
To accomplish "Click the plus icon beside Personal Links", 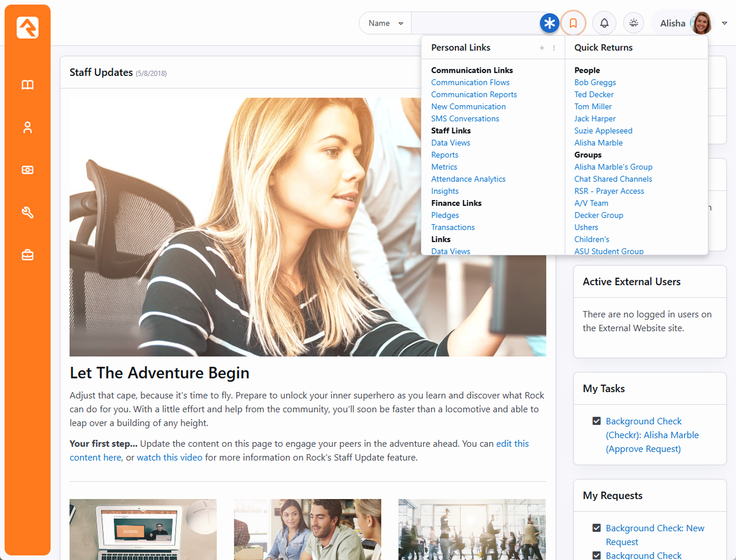I will (x=542, y=48).
